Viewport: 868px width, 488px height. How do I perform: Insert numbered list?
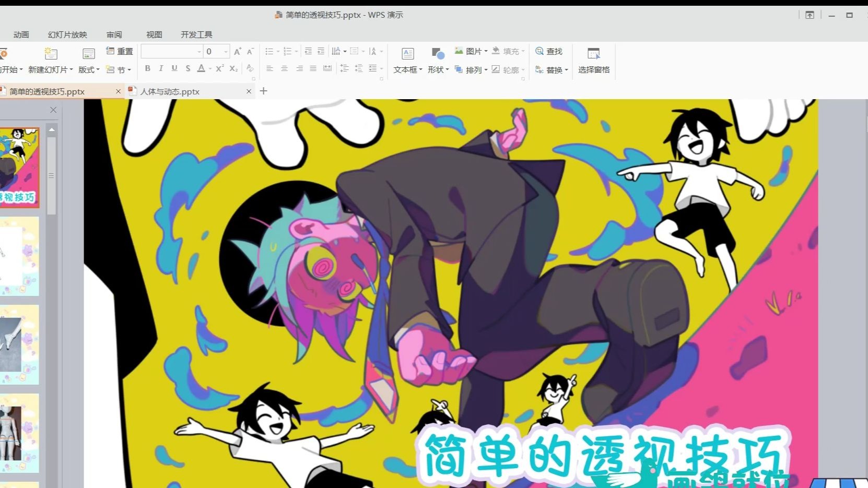pyautogui.click(x=287, y=51)
